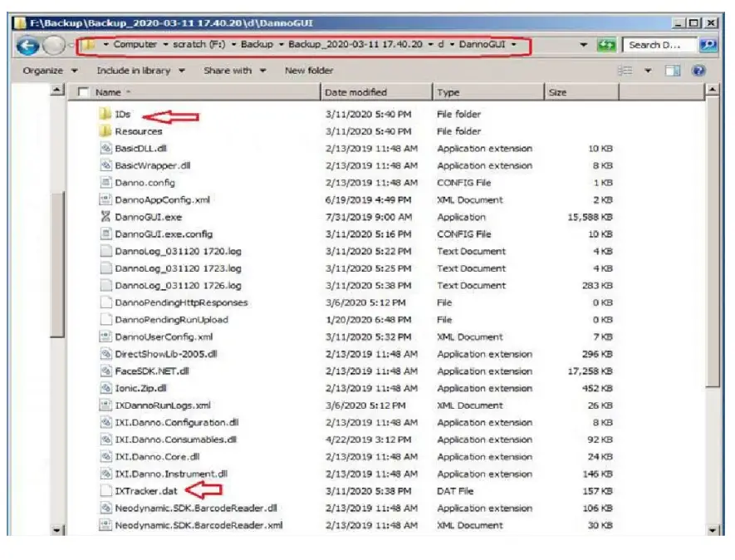Open the views dropdown arrow
The image size is (735, 560).
coord(648,71)
